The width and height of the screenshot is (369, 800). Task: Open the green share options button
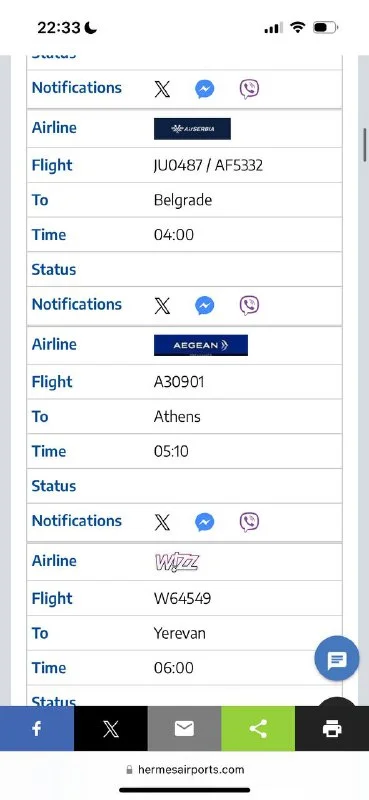point(258,729)
